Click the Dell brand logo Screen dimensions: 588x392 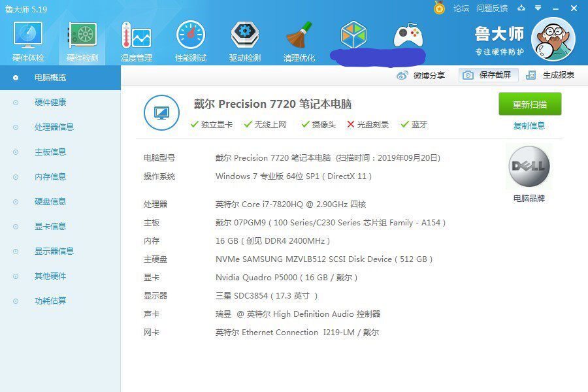(529, 166)
